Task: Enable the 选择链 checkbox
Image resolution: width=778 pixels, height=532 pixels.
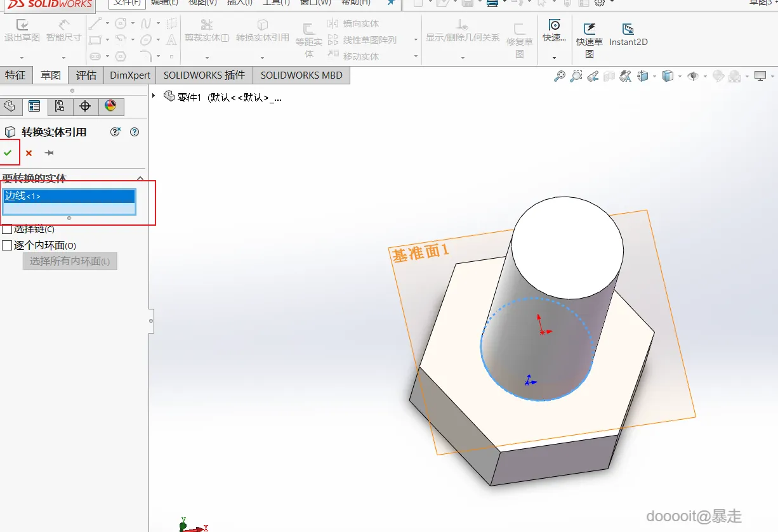Action: pos(8,229)
